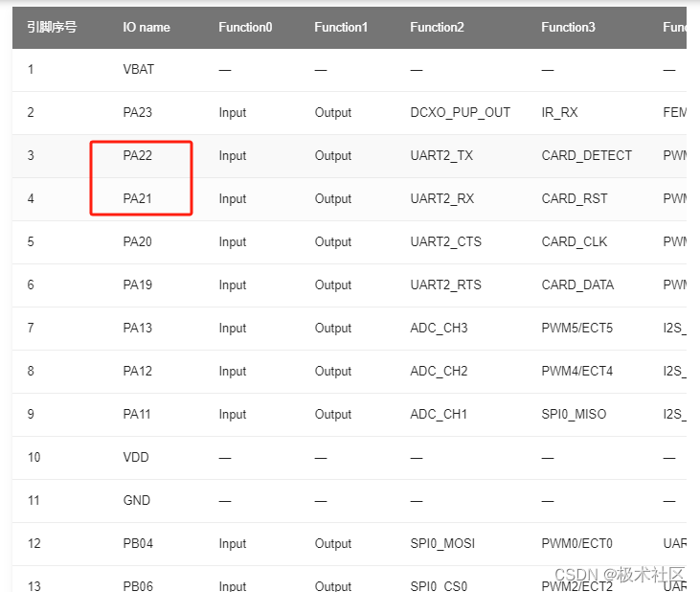Click the SPI0_MOSI cell

442,543
